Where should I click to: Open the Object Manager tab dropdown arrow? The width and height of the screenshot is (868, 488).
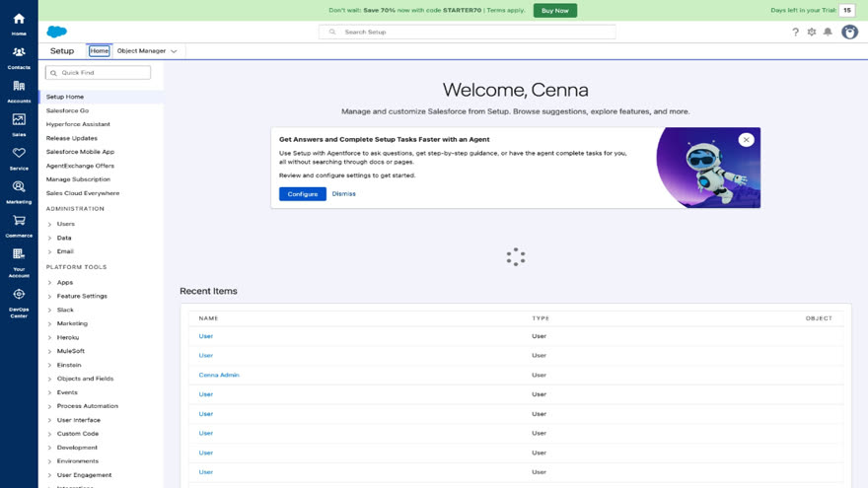[x=174, y=51]
